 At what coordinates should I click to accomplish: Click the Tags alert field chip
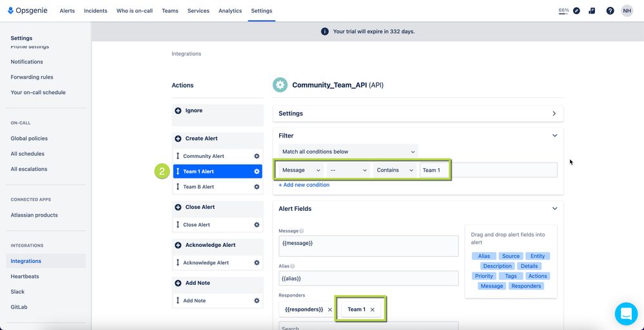[511, 277]
